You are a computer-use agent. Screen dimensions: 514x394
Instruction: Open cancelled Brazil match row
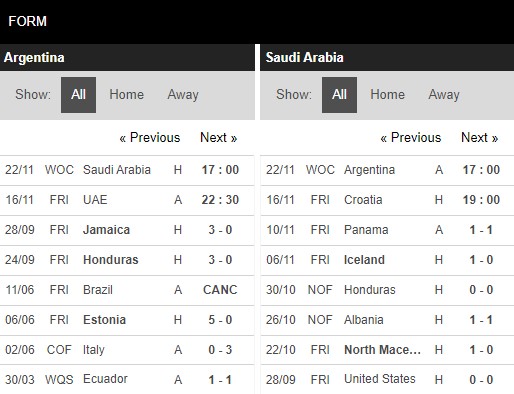point(127,290)
